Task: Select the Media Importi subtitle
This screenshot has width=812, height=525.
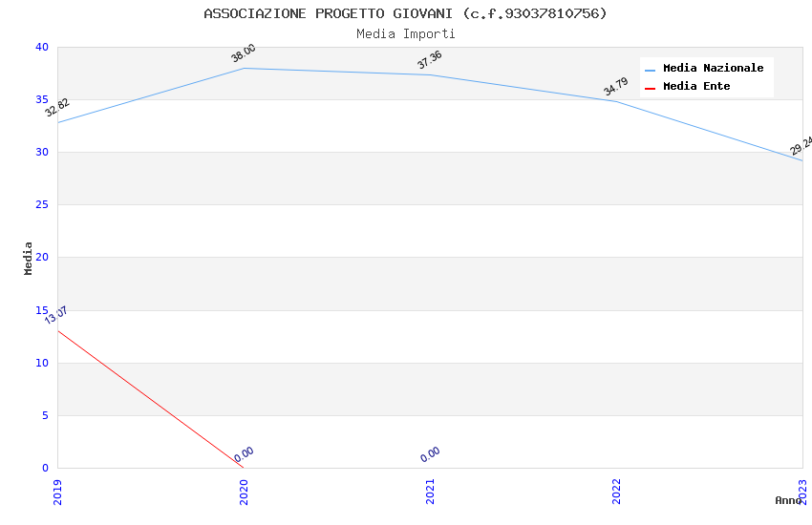Action: pos(405,33)
